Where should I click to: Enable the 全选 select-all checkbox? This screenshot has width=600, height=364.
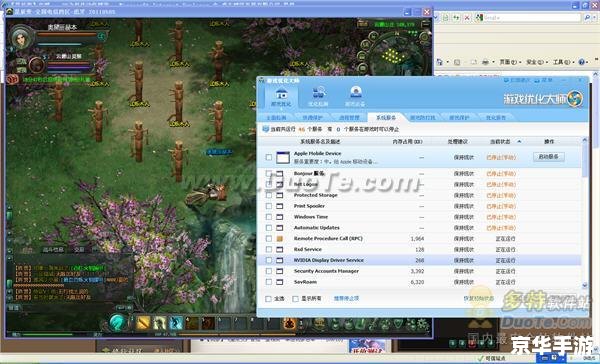pyautogui.click(x=268, y=299)
